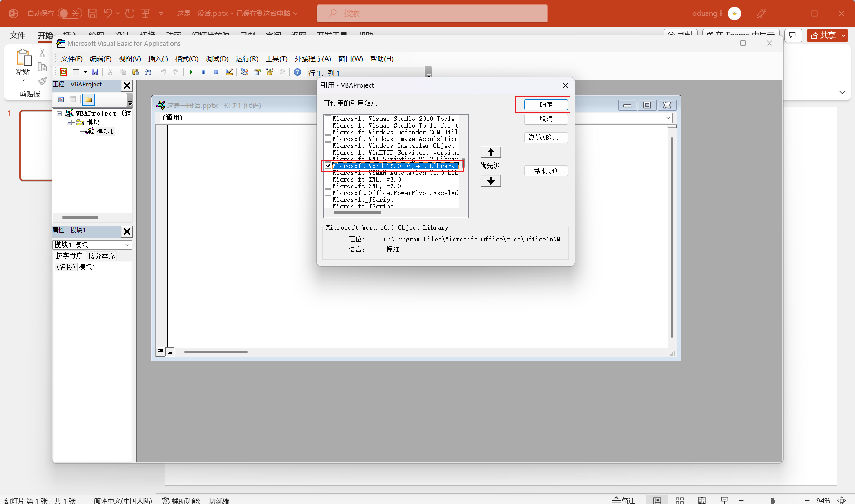This screenshot has width=855, height=504.
Task: Switch to 按字母序 properties tab
Action: (x=69, y=256)
